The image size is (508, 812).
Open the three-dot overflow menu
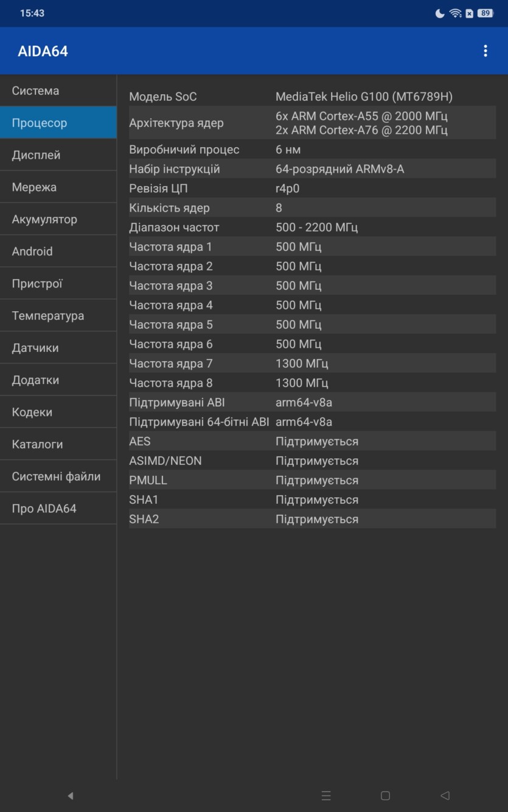point(485,51)
